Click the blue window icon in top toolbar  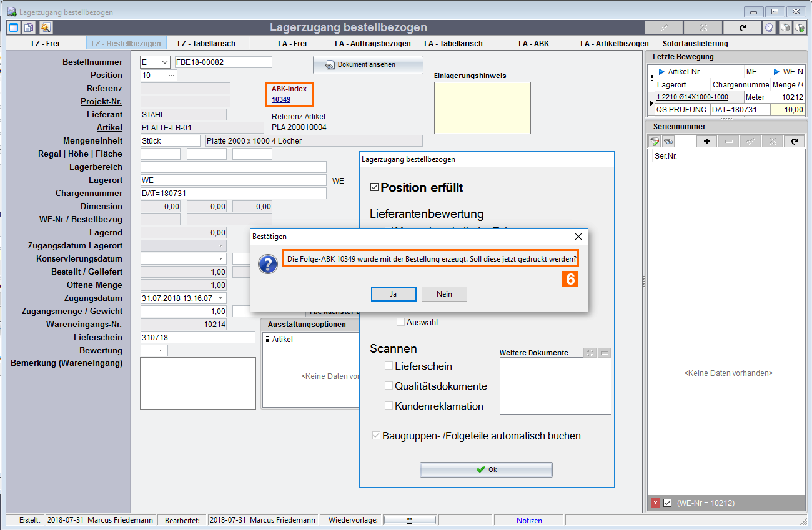pos(13,27)
